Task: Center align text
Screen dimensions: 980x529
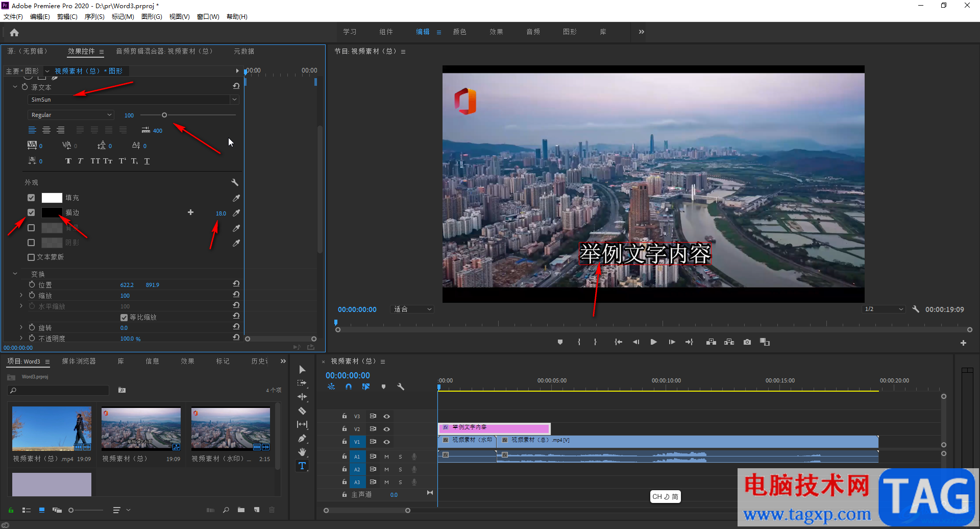Action: (x=46, y=130)
